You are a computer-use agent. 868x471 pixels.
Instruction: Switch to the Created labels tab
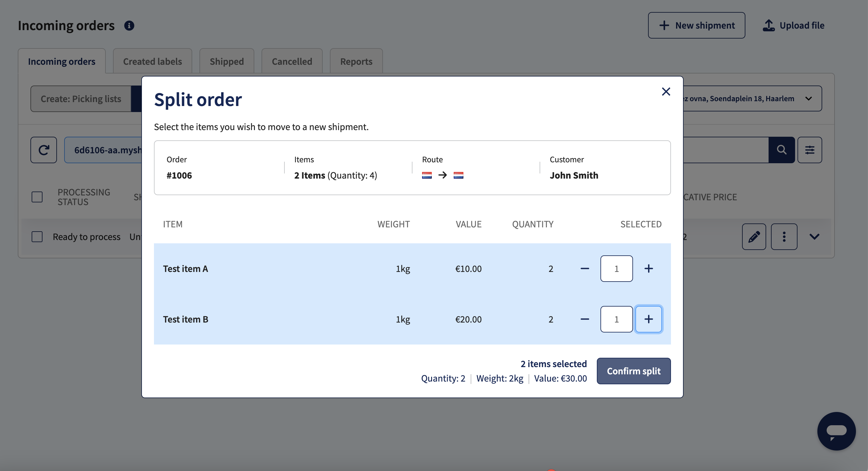[152, 61]
